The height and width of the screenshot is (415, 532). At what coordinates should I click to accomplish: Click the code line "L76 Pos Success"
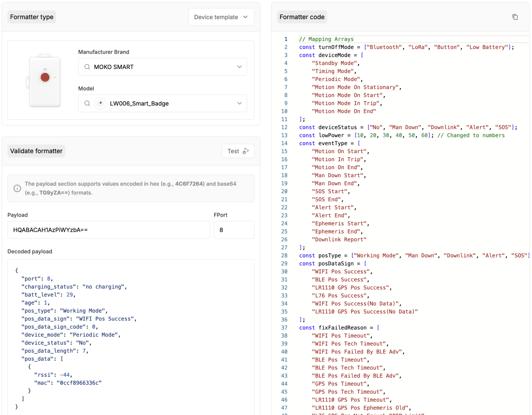[341, 295]
